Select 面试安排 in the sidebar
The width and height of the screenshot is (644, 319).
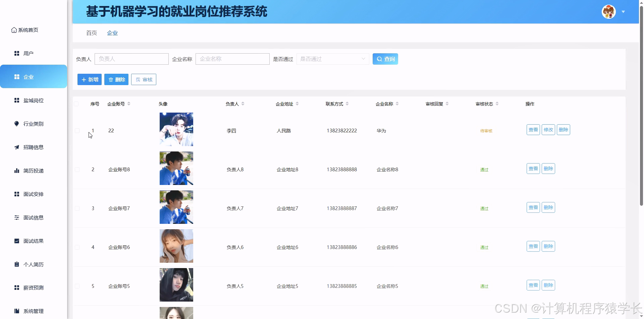coord(34,194)
